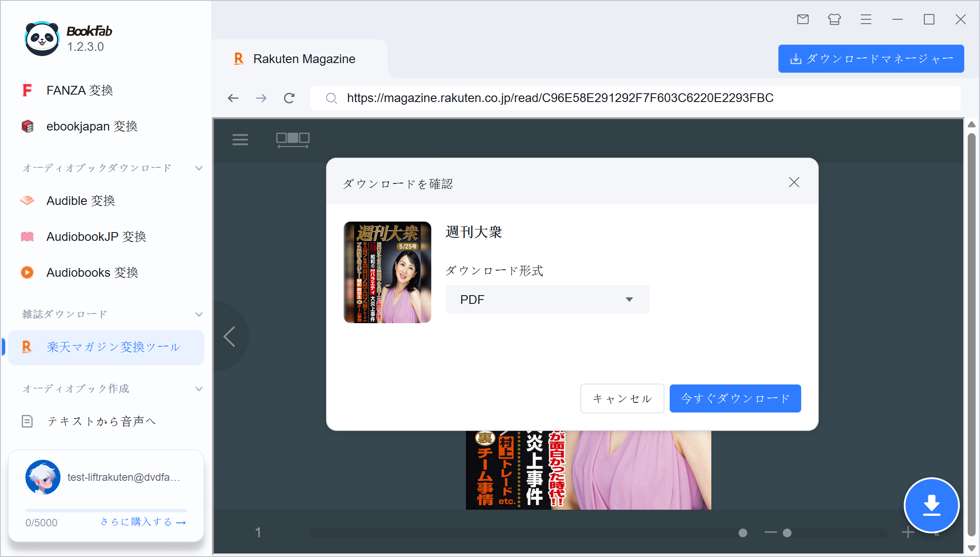This screenshot has height=557, width=980.
Task: Open the BookFab panda logo
Action: pyautogui.click(x=42, y=39)
